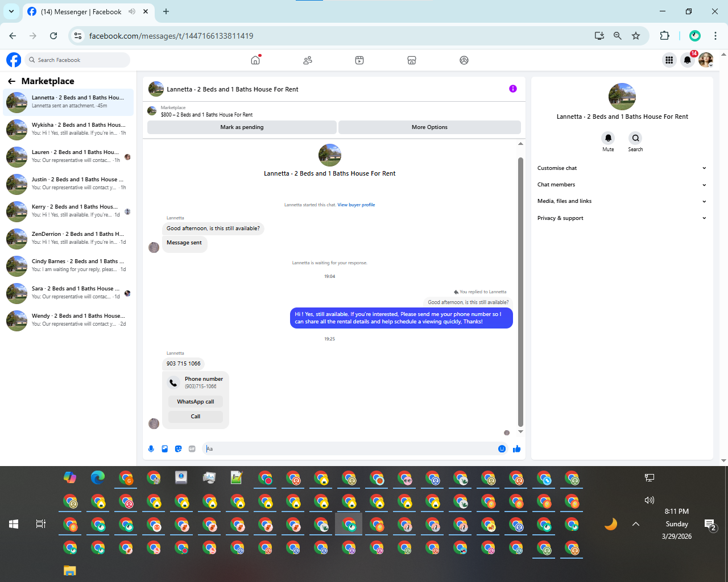Image resolution: width=728 pixels, height=582 pixels.
Task: Open the notifications bell with badge 14
Action: [x=688, y=60]
